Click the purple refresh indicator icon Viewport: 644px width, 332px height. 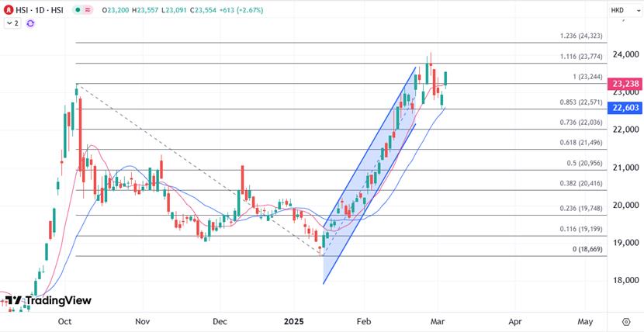click(x=30, y=23)
